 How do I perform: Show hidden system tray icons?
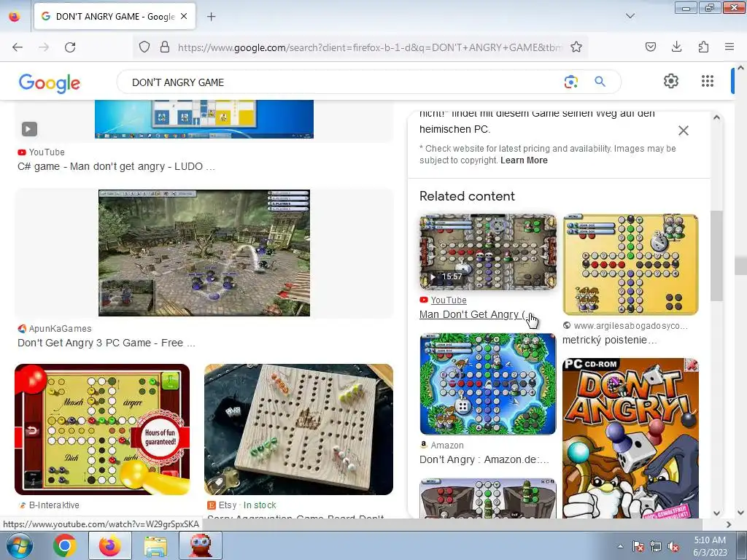coord(620,546)
